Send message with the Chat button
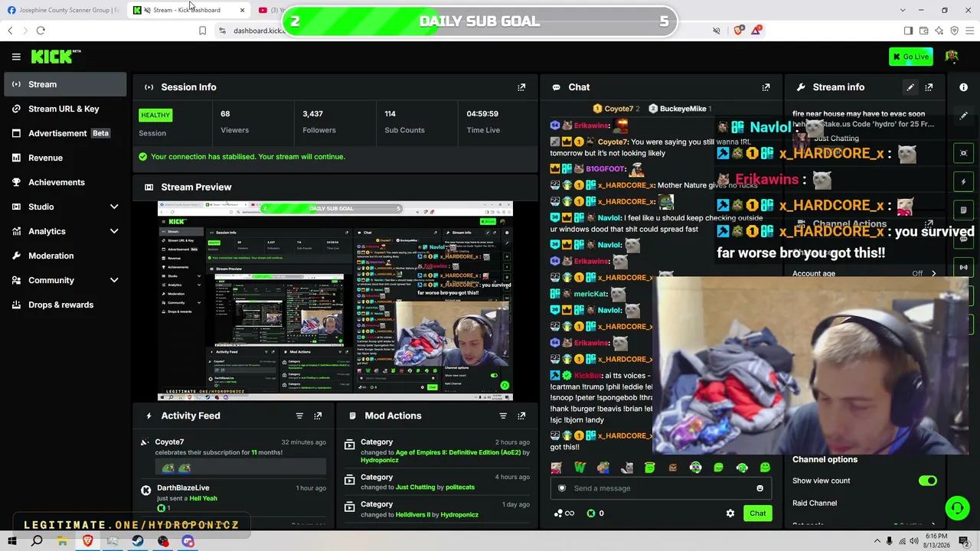The width and height of the screenshot is (980, 551). tap(757, 514)
